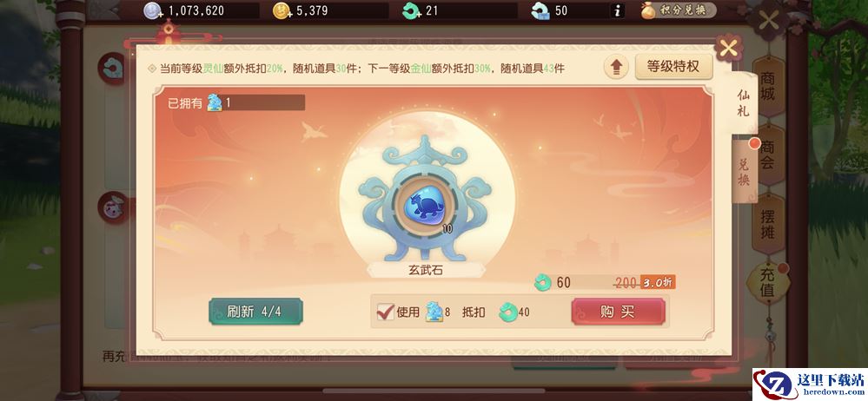This screenshot has height=401, width=868.
Task: Click the owned token icon next to 已拥有
Action: [215, 102]
